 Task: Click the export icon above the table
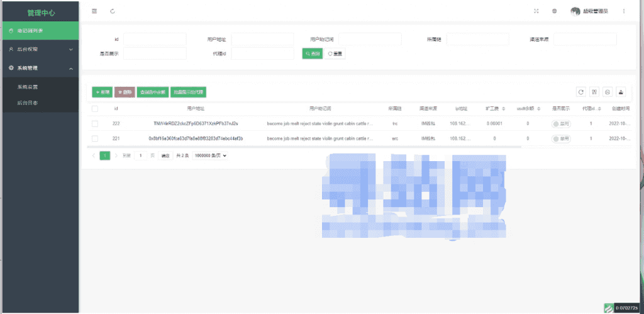(621, 92)
